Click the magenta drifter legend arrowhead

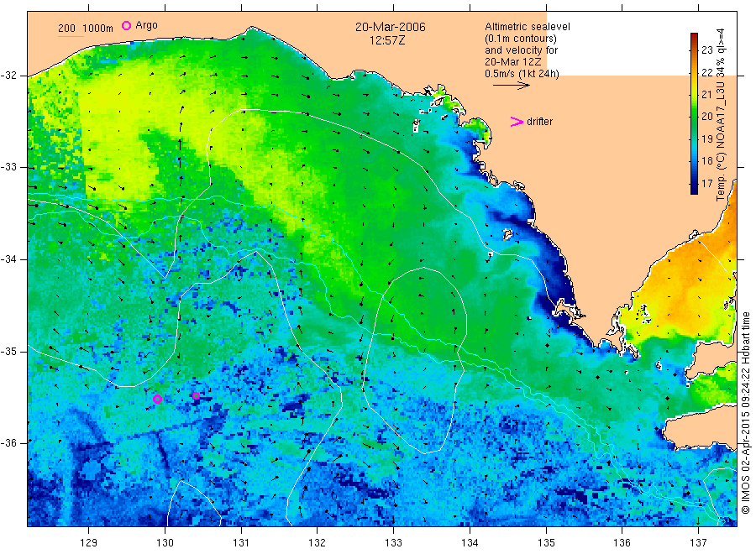(x=517, y=122)
